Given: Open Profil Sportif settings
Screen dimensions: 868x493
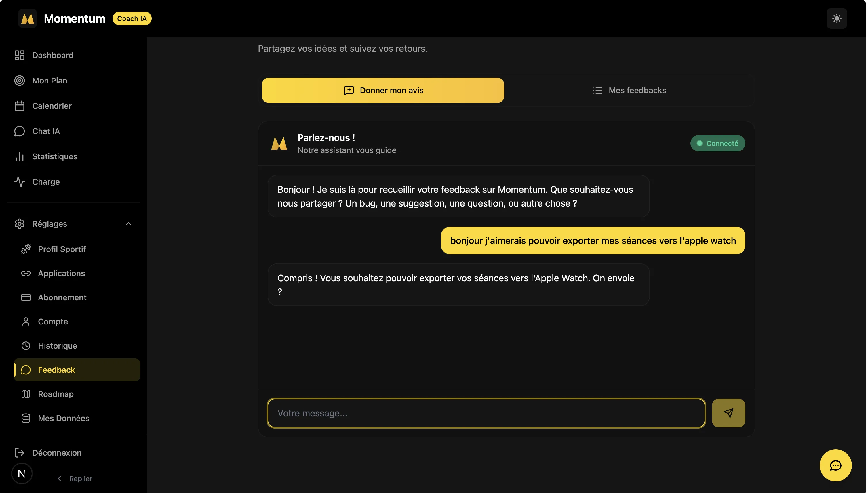Looking at the screenshot, I should [x=62, y=249].
